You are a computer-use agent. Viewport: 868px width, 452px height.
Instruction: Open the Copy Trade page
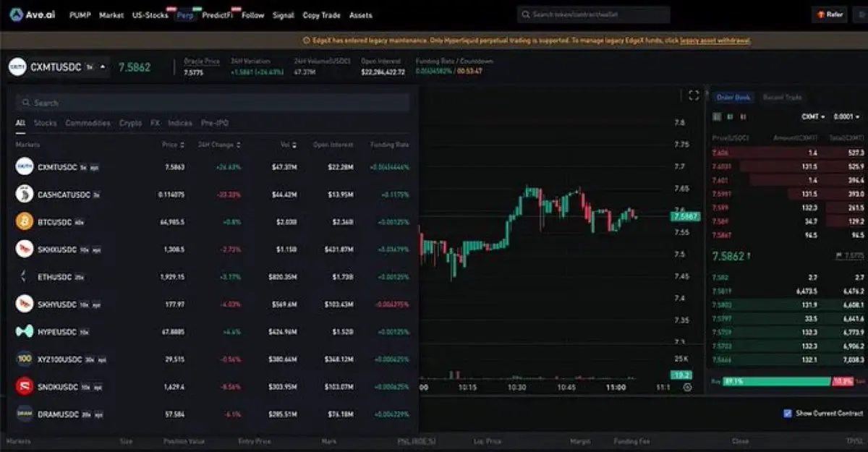[x=321, y=15]
